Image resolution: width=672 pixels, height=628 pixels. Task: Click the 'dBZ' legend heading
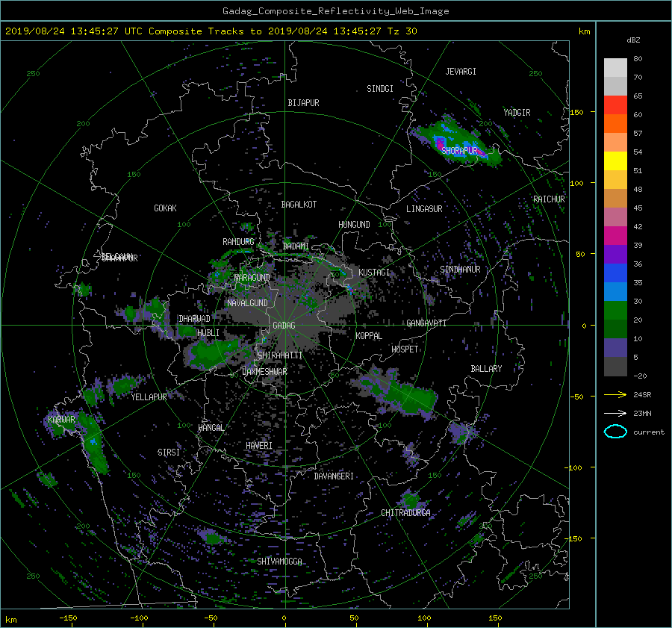tap(633, 40)
